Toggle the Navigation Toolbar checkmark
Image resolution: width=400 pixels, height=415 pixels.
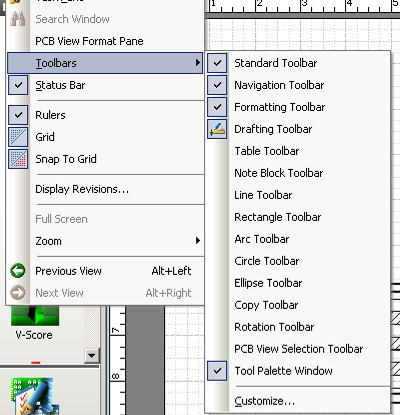click(x=217, y=85)
